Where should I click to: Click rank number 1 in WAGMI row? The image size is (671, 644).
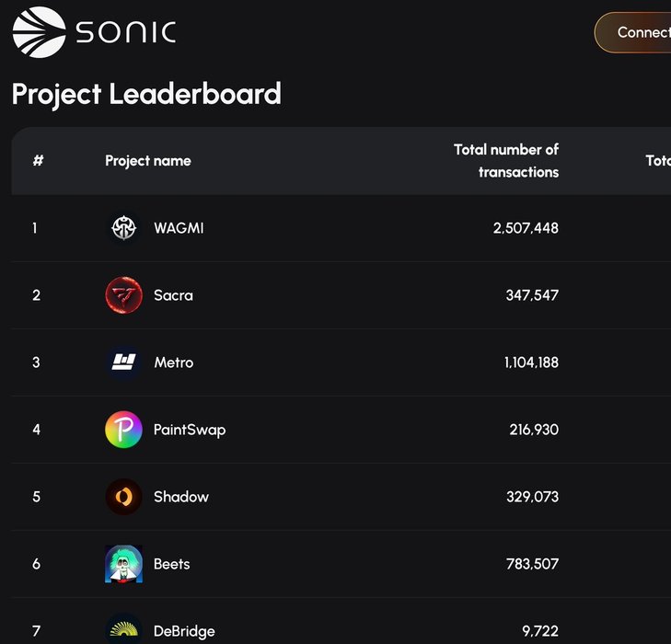35,228
